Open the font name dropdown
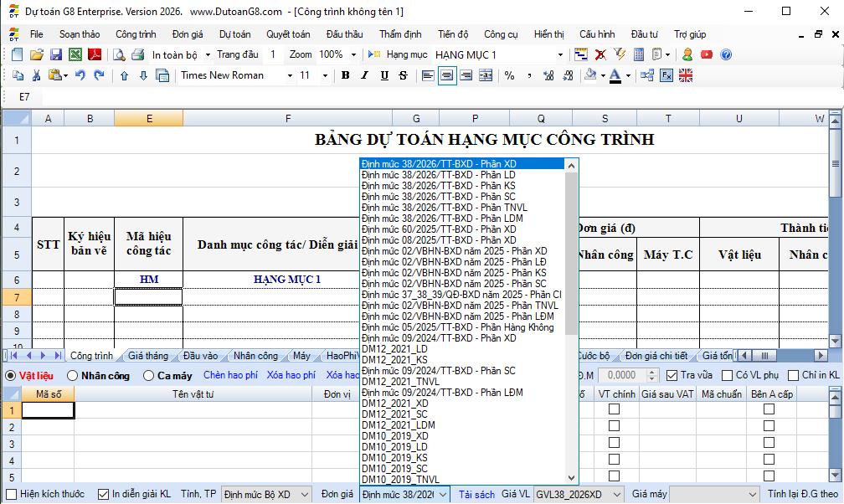This screenshot has width=844, height=504. pos(290,75)
